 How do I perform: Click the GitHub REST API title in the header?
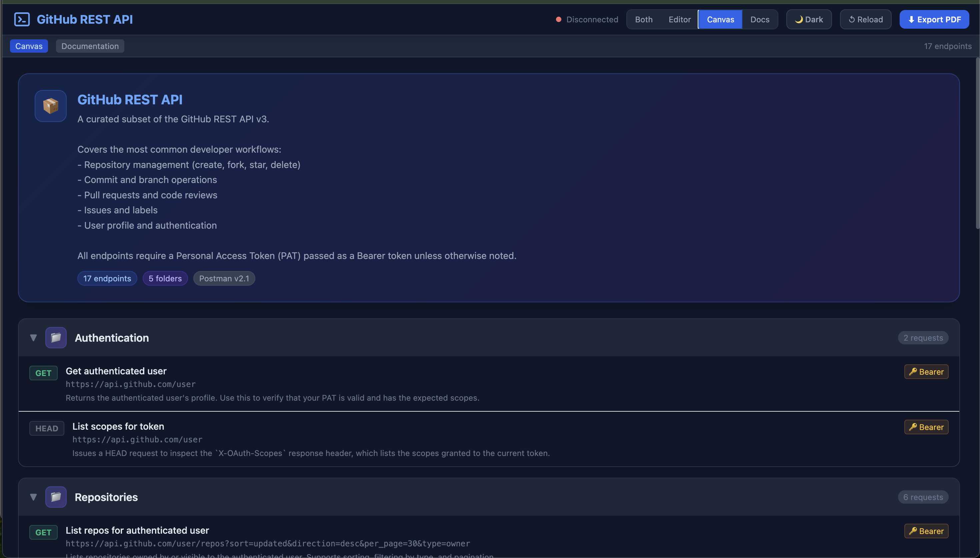coord(85,20)
